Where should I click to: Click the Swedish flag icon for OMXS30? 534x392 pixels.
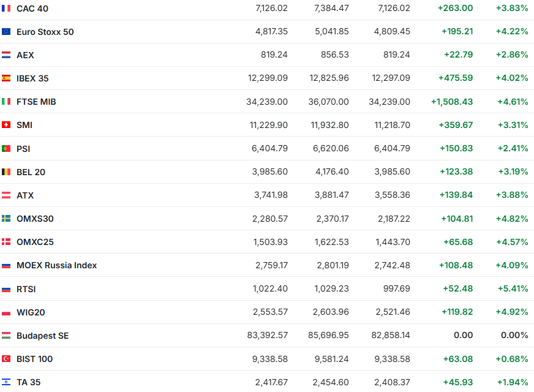(x=6, y=219)
